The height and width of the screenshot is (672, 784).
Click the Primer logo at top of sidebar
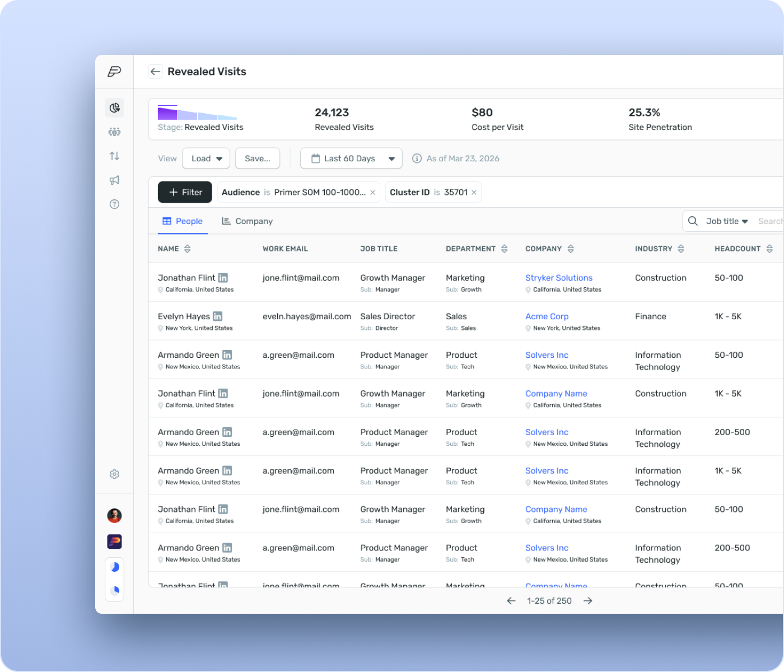(x=114, y=71)
